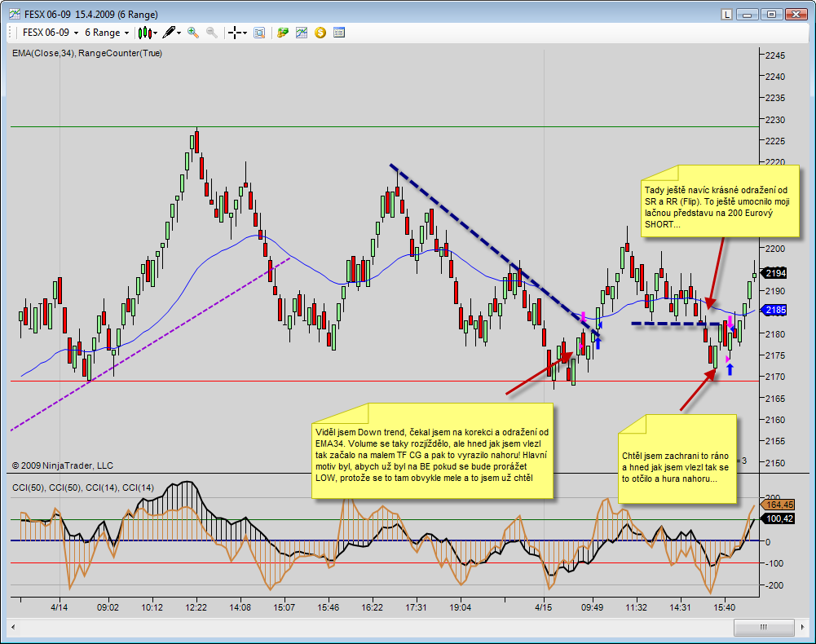Click the EMA(Close,34), RangeCounter(True) label
Viewport: 816px width, 644px height.
click(x=87, y=53)
